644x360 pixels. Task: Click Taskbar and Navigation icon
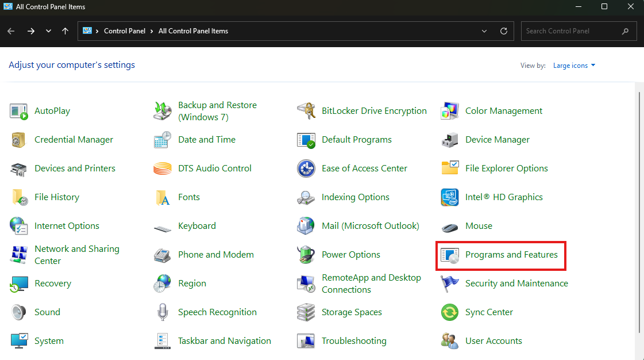pyautogui.click(x=162, y=341)
